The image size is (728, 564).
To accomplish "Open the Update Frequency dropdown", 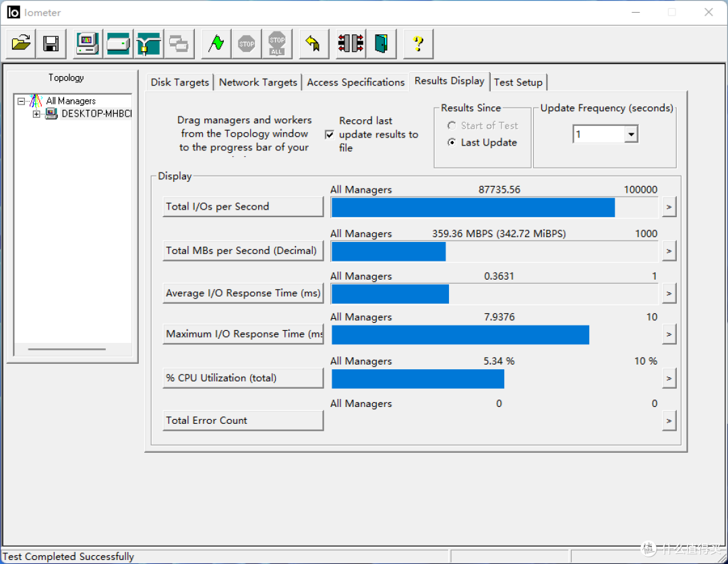I will coord(630,134).
